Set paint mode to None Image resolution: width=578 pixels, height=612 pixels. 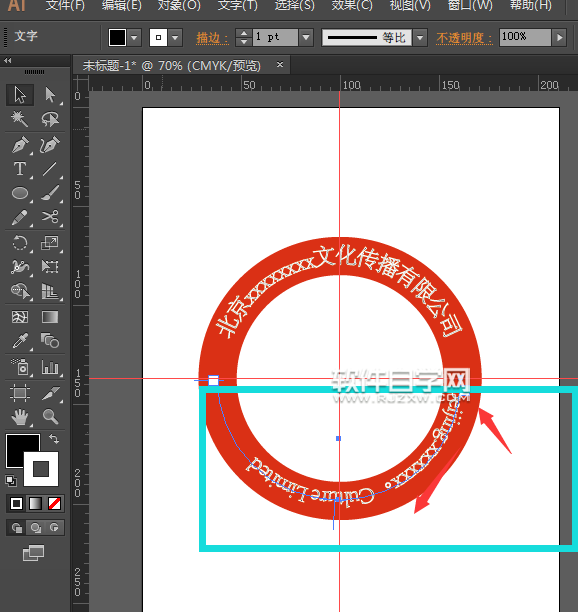tap(54, 503)
